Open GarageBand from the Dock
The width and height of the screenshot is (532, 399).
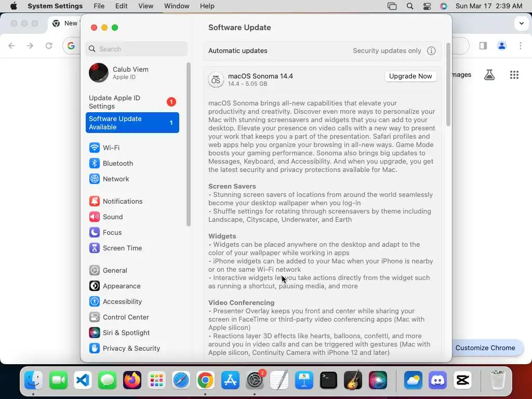[x=353, y=380]
